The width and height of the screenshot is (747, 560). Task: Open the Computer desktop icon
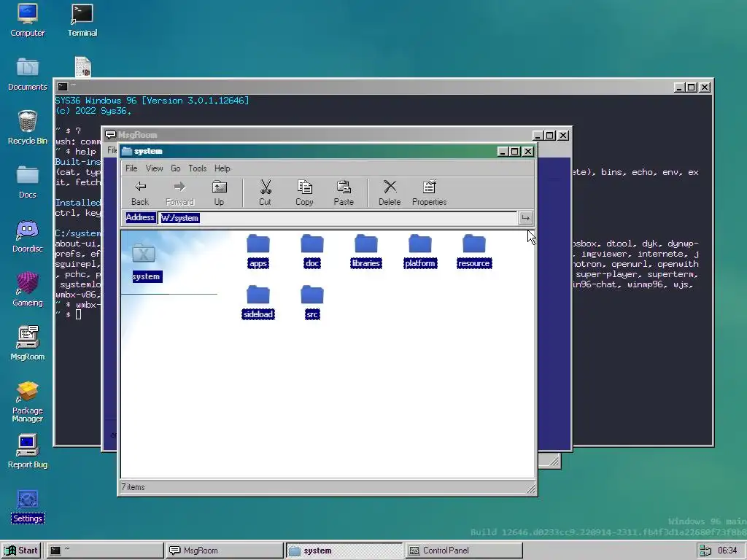28,20
